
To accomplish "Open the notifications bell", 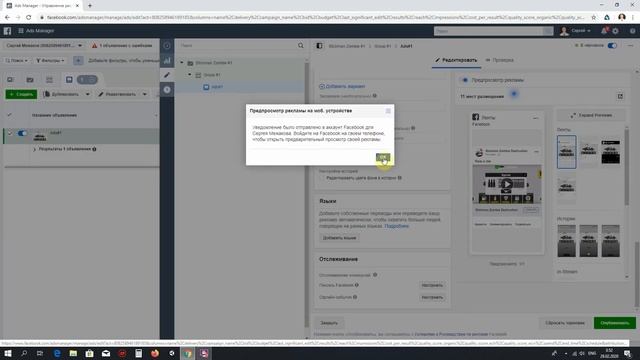I will pos(604,31).
